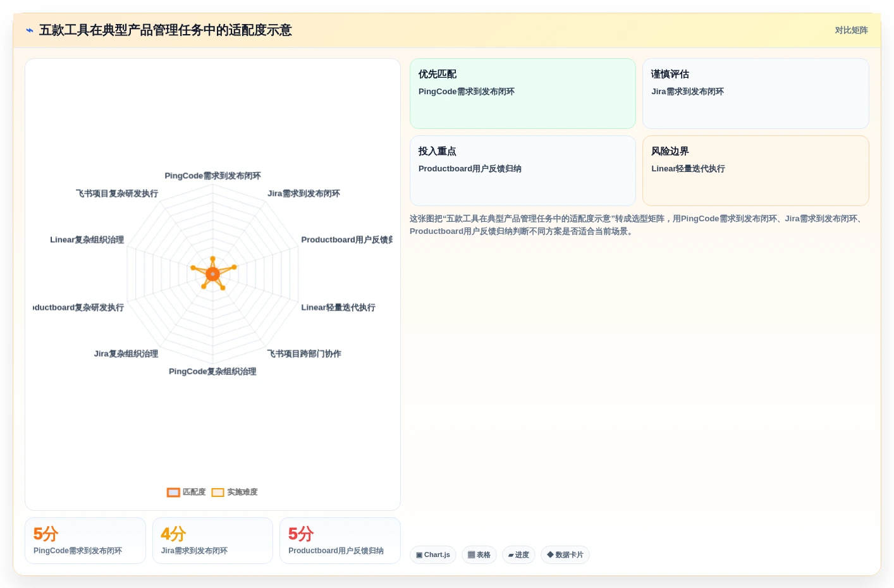Click the title 五款工具在典型产品管理任务中的适配度示意

point(166,30)
